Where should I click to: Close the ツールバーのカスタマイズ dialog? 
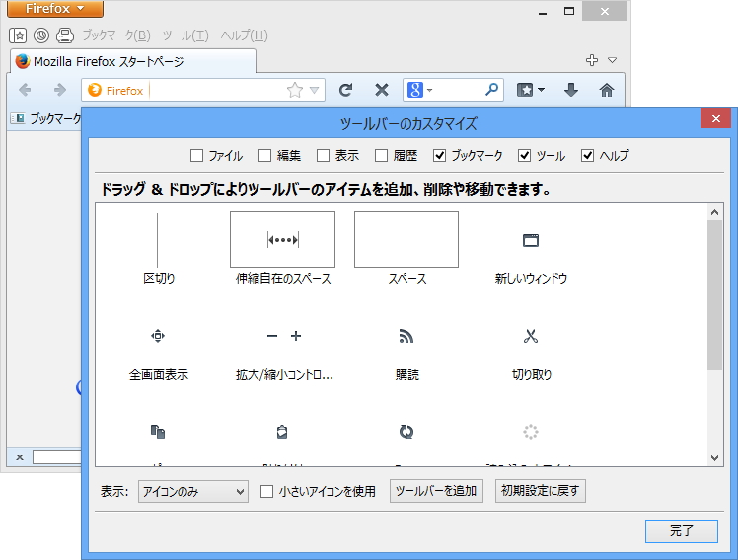coord(715,119)
